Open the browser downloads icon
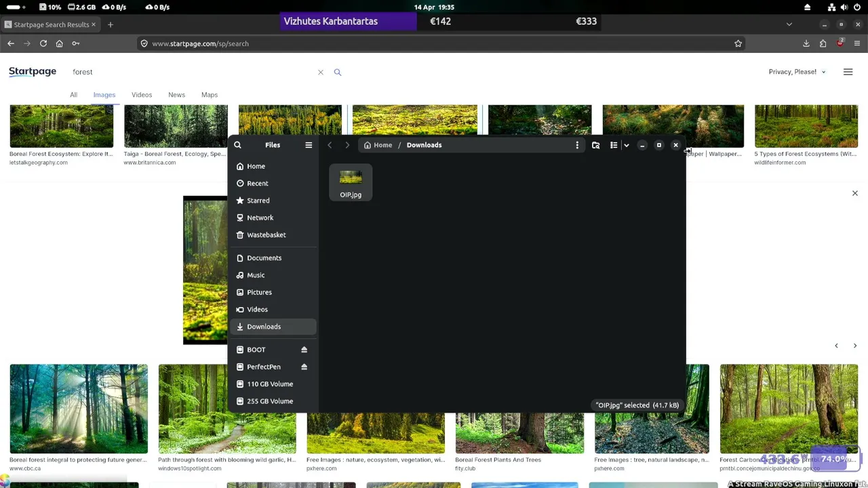Image resolution: width=868 pixels, height=488 pixels. 806,43
